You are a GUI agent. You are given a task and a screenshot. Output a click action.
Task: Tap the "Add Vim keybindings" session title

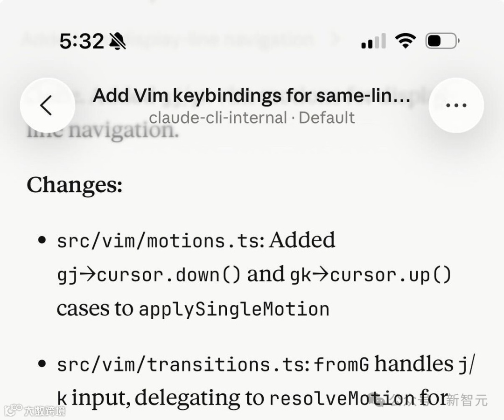coord(252,96)
